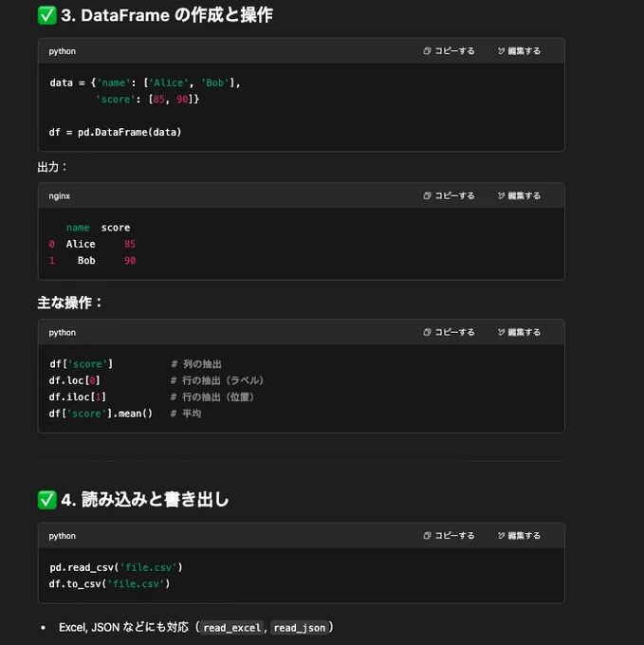The width and height of the screenshot is (644, 645).
Task: Click the line pd.read_csv('file.csv')
Action: (x=116, y=567)
